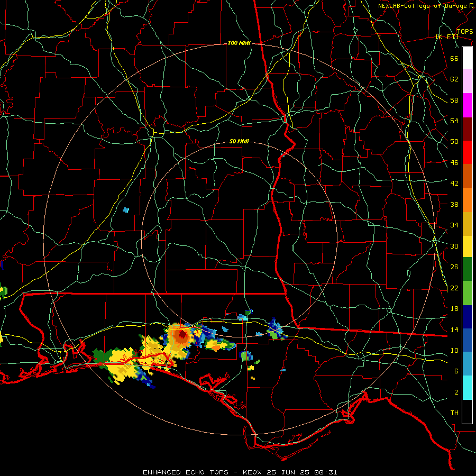The width and height of the screenshot is (476, 476).
Task: Select the dark green legend swatch beside 26
Action: coord(467,269)
